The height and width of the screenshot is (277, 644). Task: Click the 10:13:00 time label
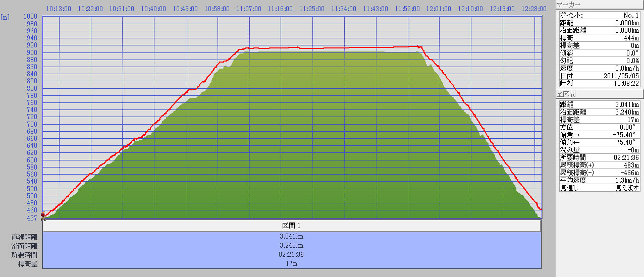tap(59, 9)
